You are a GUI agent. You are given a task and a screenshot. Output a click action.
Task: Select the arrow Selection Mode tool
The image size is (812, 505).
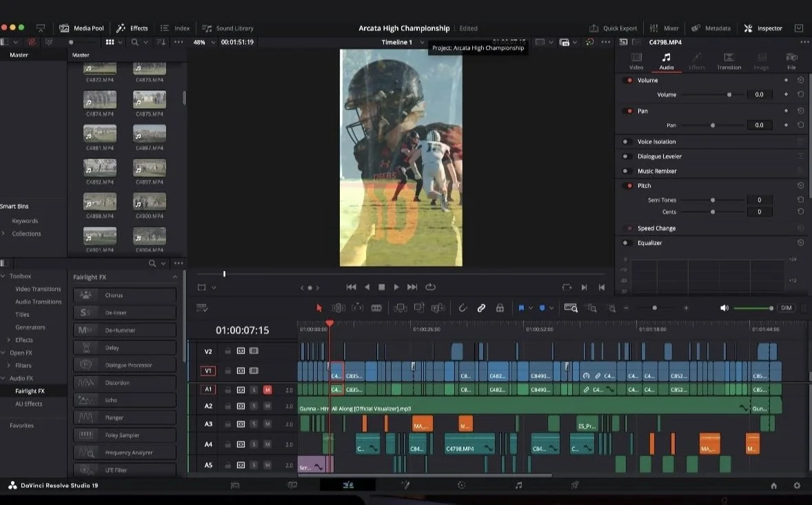point(319,308)
